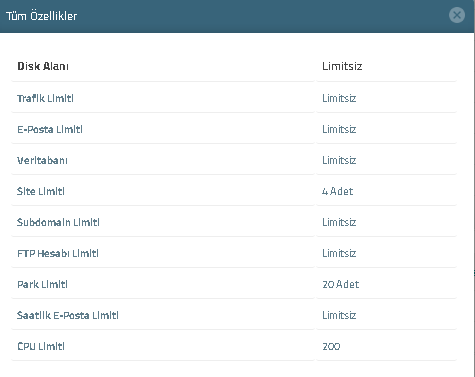Screen dimensions: 475x377
Task: Select the Disk Alanı row label
Action: click(43, 66)
